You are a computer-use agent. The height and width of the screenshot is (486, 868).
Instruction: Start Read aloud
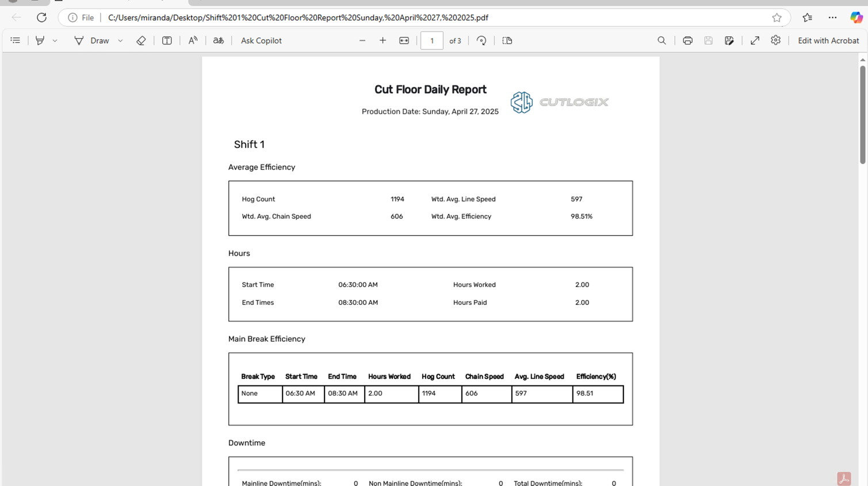[193, 41]
